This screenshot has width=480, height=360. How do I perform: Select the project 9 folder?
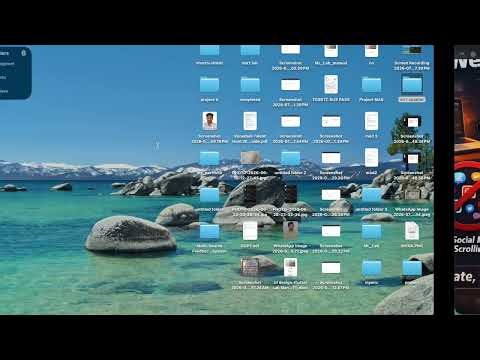pyautogui.click(x=210, y=85)
